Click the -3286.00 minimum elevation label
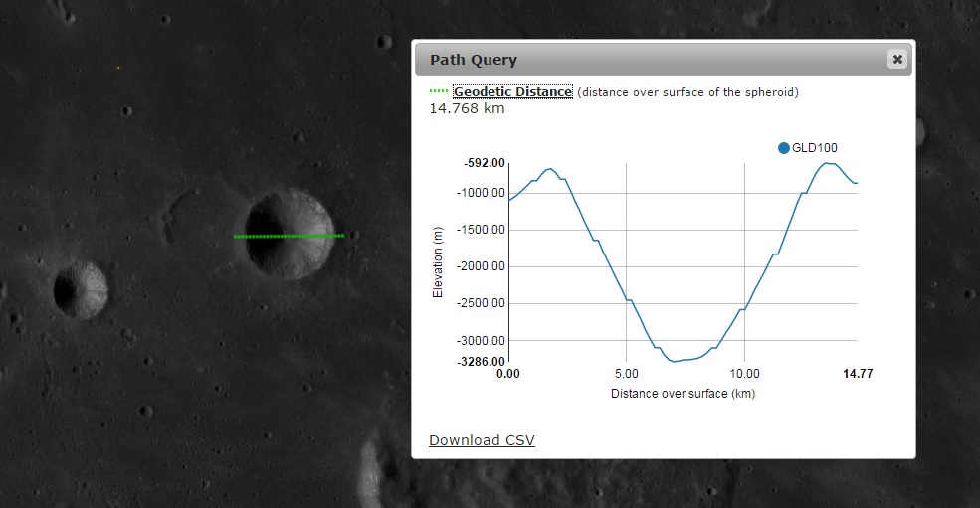The height and width of the screenshot is (508, 980). coord(484,362)
